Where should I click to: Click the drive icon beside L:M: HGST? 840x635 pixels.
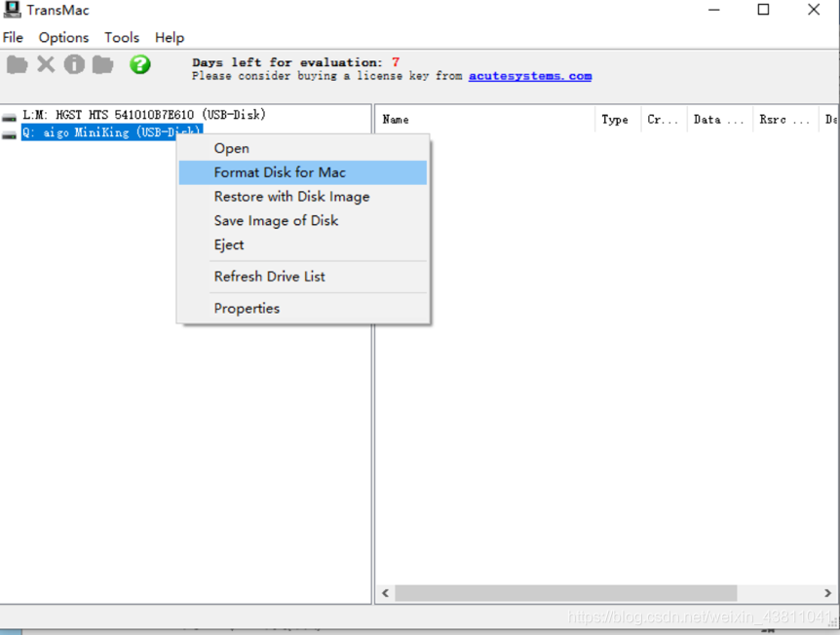[9, 117]
